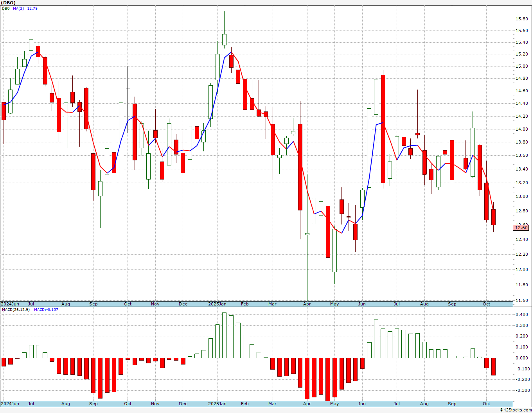
Task: Select the 0.200 MACD axis label
Action: click(x=521, y=336)
